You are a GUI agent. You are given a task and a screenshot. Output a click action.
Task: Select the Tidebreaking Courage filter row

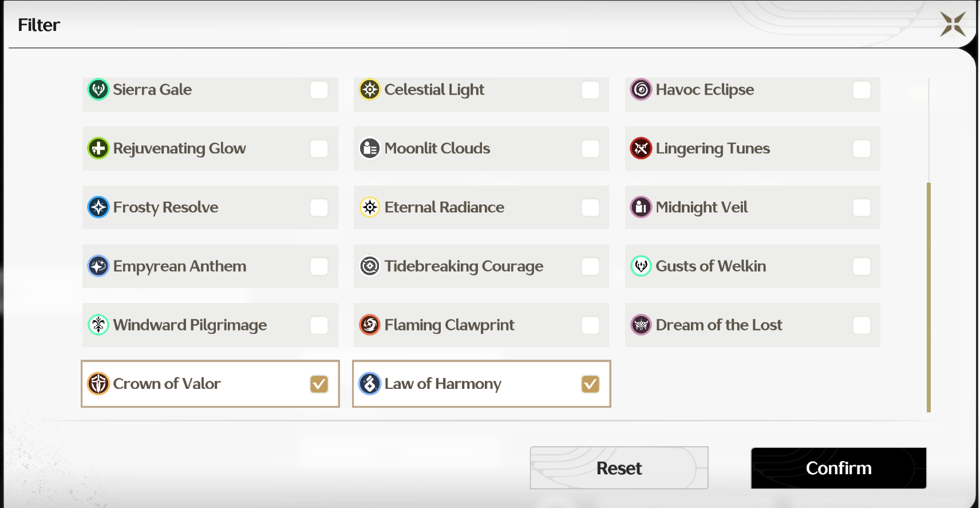481,266
